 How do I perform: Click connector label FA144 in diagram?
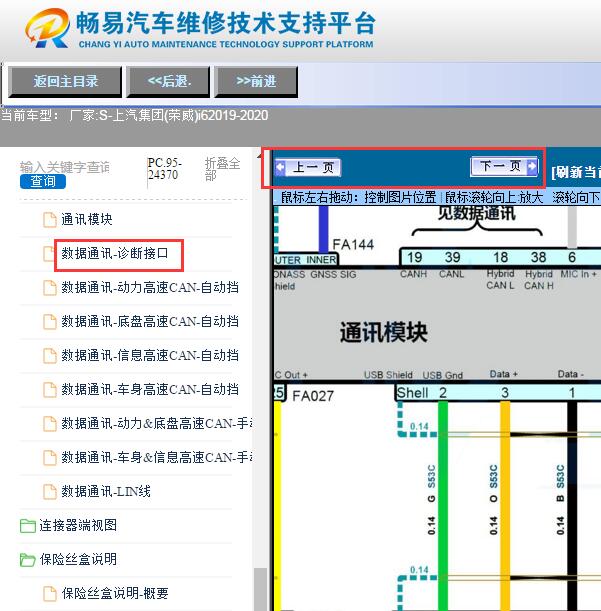click(353, 244)
